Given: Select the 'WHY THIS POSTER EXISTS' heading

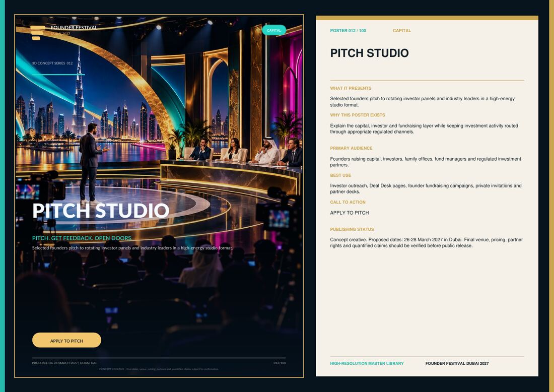Looking at the screenshot, I should click(x=358, y=115).
